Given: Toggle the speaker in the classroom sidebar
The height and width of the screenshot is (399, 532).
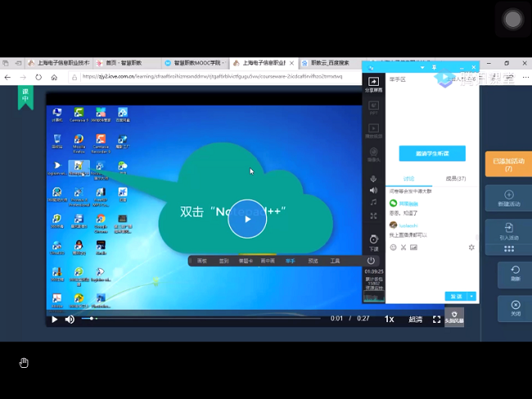Looking at the screenshot, I should tap(373, 190).
